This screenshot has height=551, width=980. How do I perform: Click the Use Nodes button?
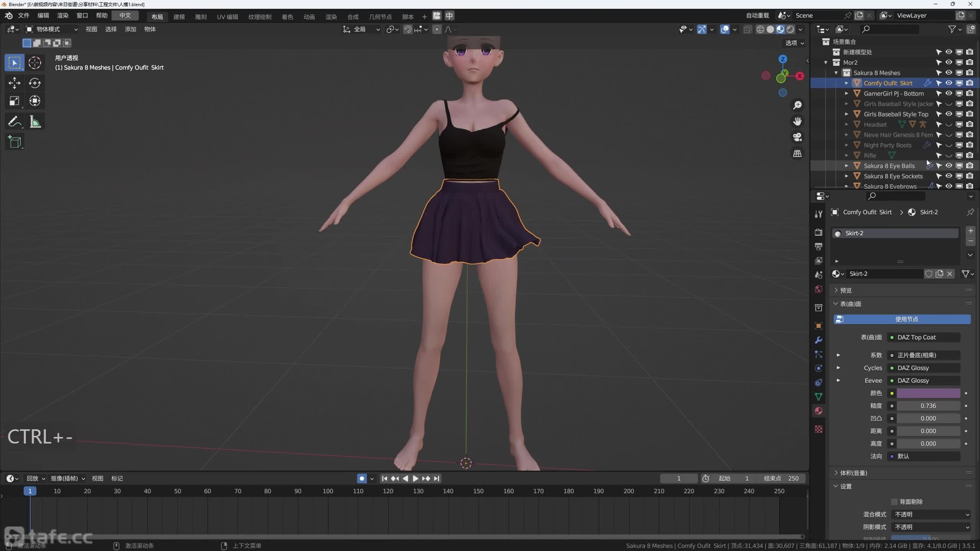(902, 319)
